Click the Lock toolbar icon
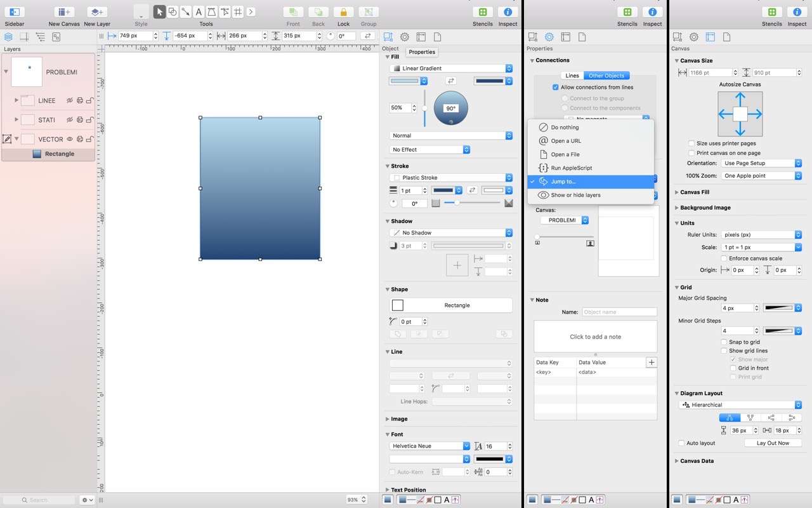The width and height of the screenshot is (812, 508). 343,12
